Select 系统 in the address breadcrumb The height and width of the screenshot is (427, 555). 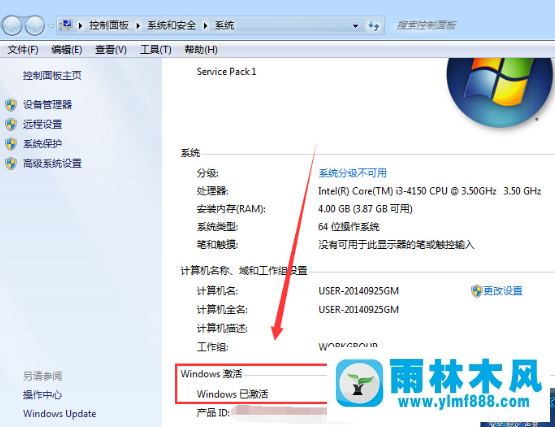pos(224,25)
